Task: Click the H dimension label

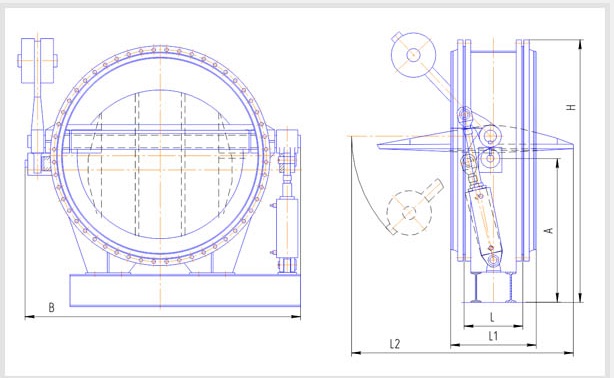Action: pos(572,107)
